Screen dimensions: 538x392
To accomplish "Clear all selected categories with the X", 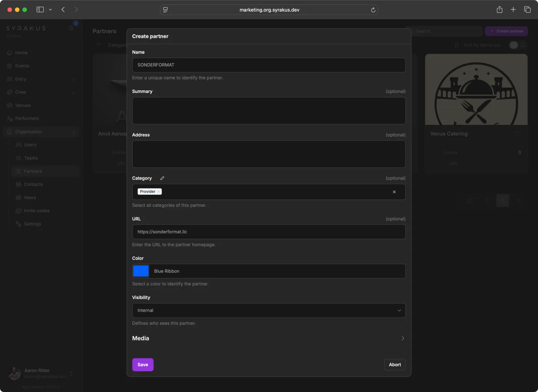I will pos(394,192).
